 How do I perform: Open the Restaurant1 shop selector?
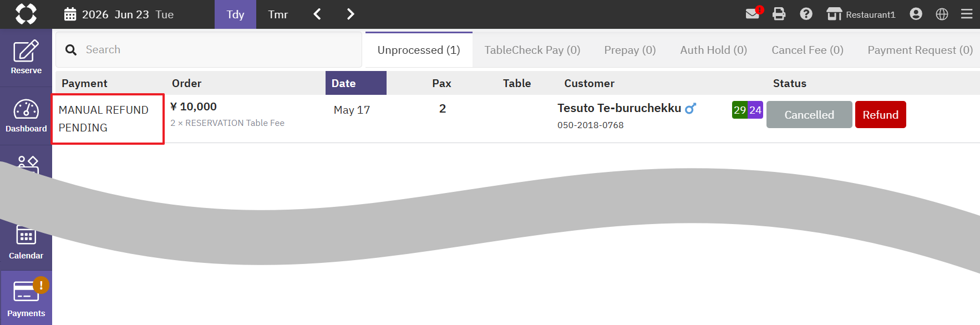pyautogui.click(x=861, y=14)
